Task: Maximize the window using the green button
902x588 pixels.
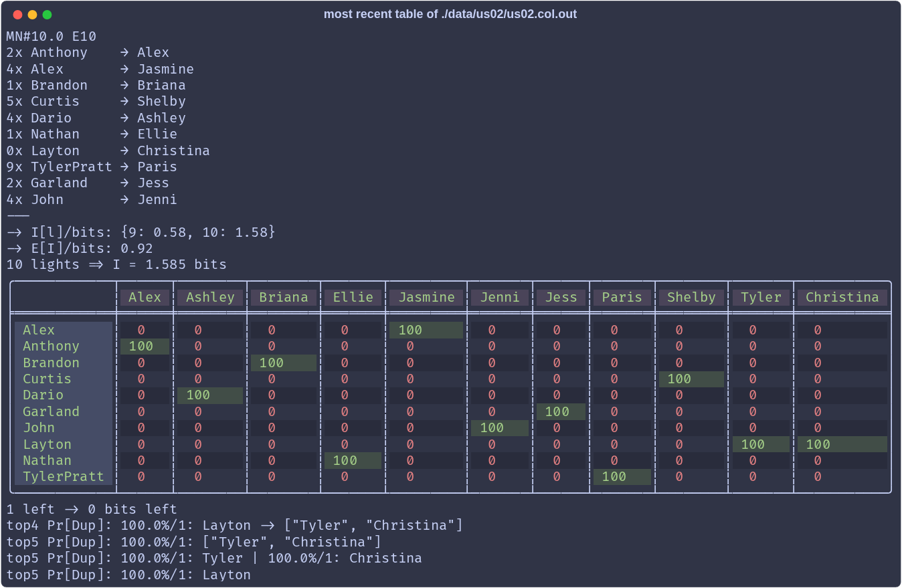Action: coord(47,15)
